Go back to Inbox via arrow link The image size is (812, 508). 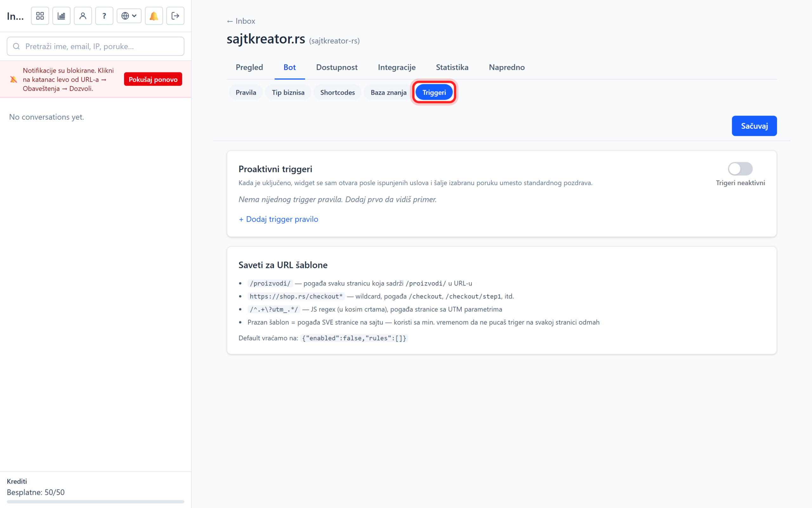coord(241,21)
